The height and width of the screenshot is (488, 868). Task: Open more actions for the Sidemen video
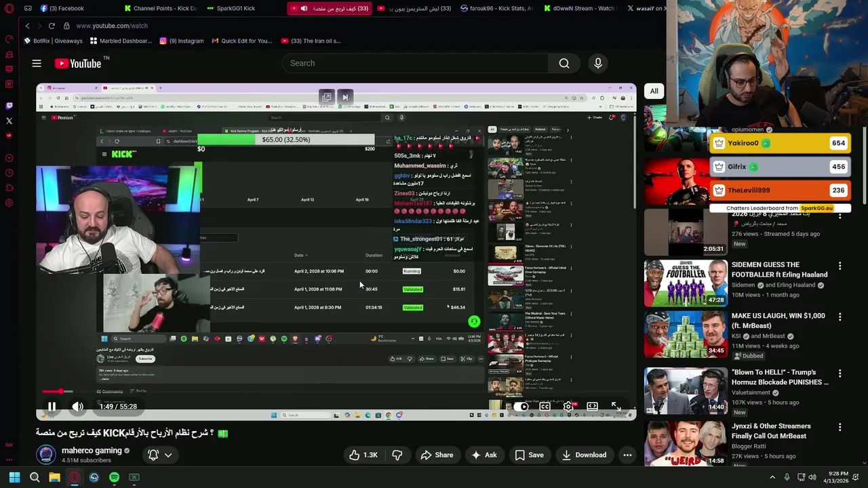[840, 266]
